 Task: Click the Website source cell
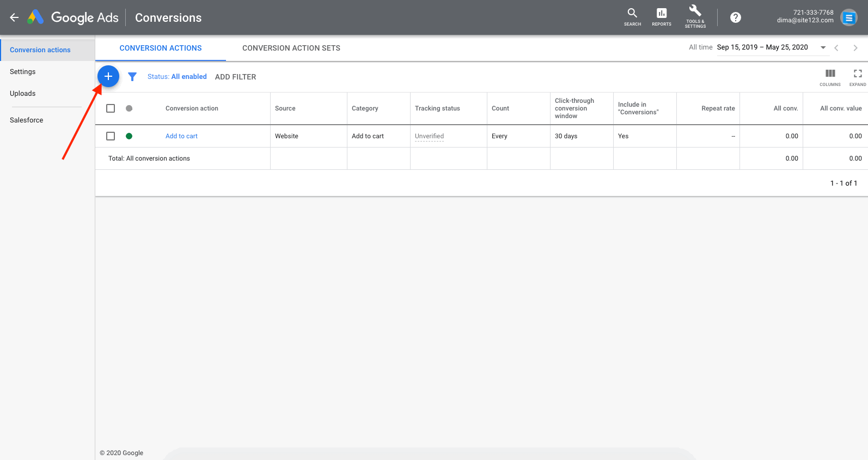[x=286, y=136]
